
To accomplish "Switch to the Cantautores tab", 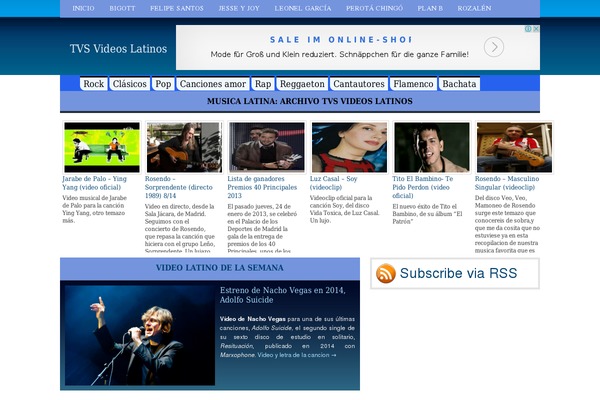I will (x=359, y=84).
